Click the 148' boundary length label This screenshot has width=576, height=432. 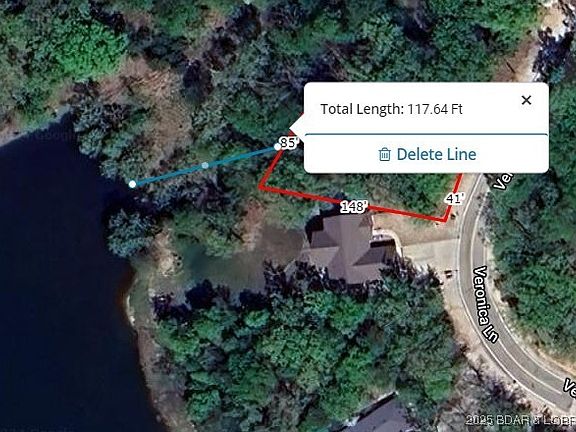[354, 207]
